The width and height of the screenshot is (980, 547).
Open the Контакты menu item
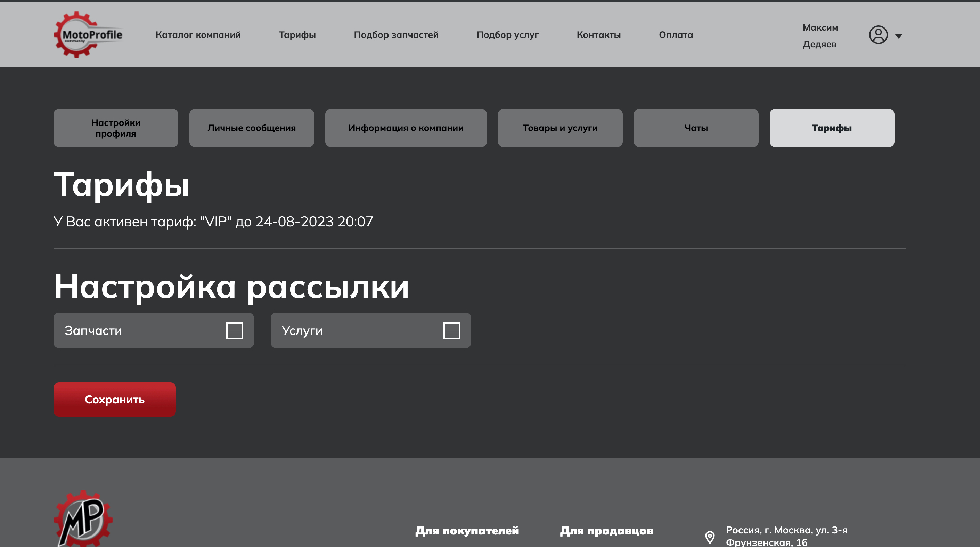tap(598, 35)
